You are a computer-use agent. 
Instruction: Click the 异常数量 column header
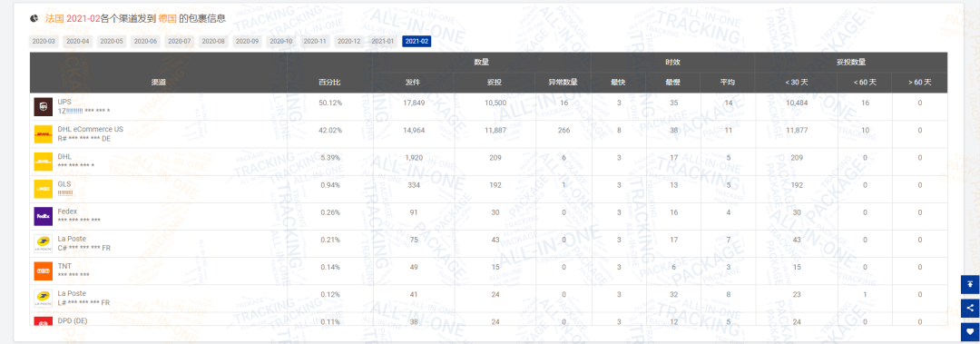click(563, 82)
